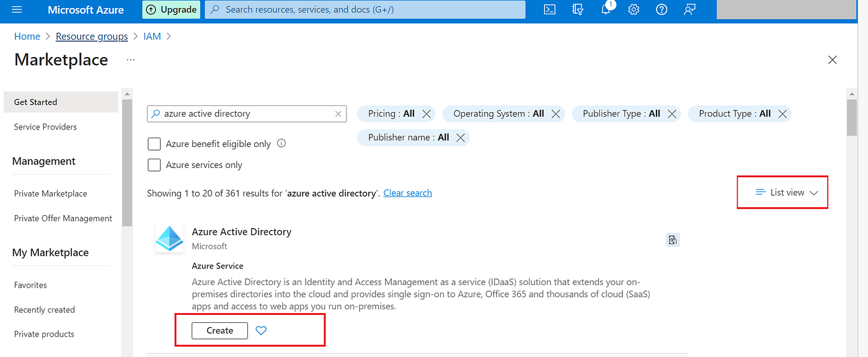Open Recently created in the sidebar

click(45, 310)
